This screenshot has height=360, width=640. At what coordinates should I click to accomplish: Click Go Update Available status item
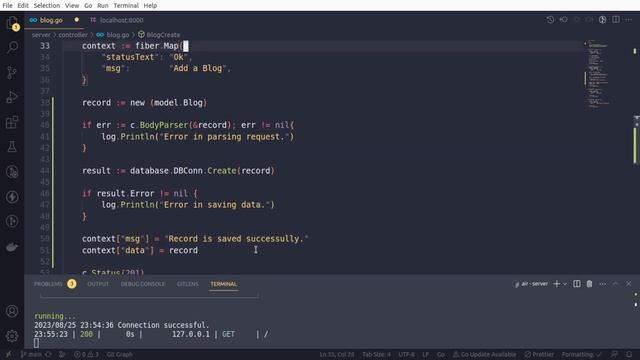pyautogui.click(x=484, y=354)
